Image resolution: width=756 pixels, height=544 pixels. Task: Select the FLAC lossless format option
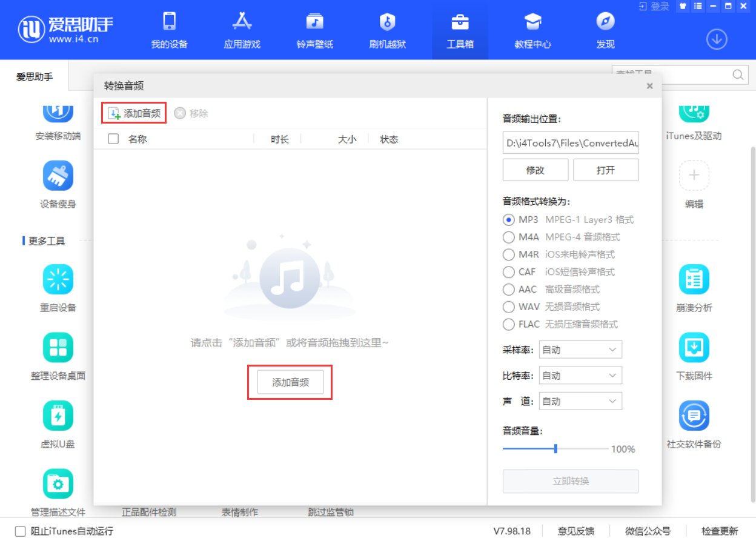point(508,325)
